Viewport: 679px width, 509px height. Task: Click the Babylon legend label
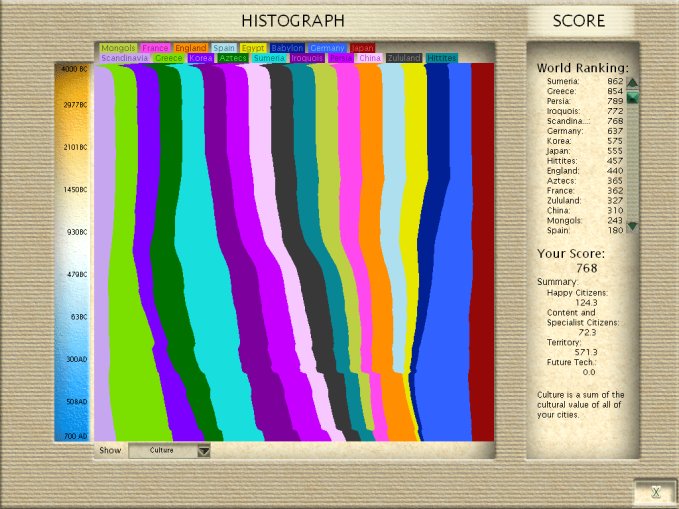pyautogui.click(x=286, y=48)
